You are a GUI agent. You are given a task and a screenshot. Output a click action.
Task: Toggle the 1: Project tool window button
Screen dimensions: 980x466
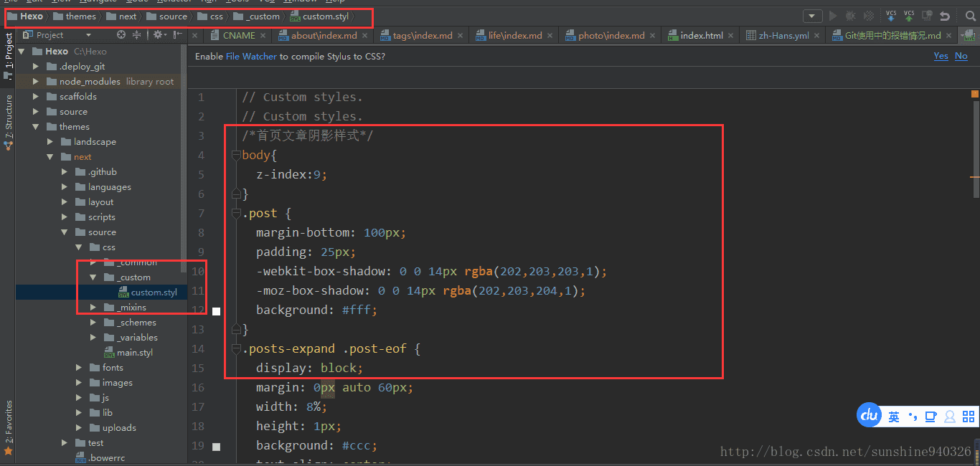[x=8, y=56]
